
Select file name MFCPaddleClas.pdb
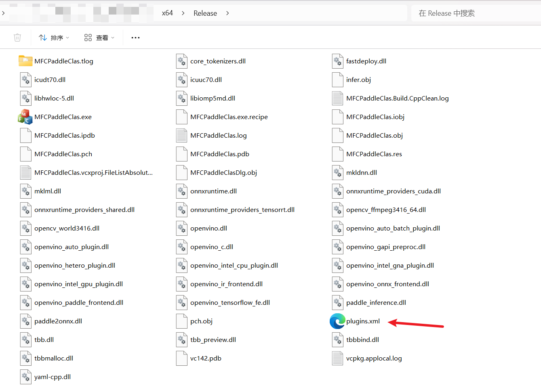(220, 154)
